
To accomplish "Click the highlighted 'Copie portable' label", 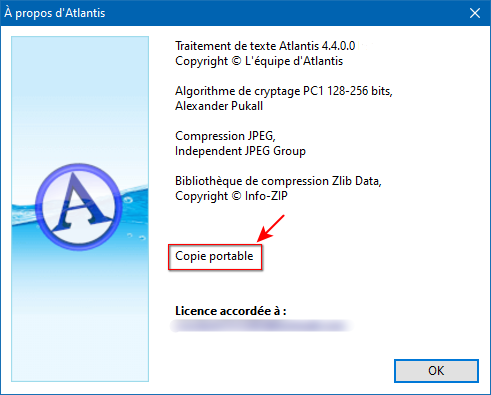I will tap(215, 256).
